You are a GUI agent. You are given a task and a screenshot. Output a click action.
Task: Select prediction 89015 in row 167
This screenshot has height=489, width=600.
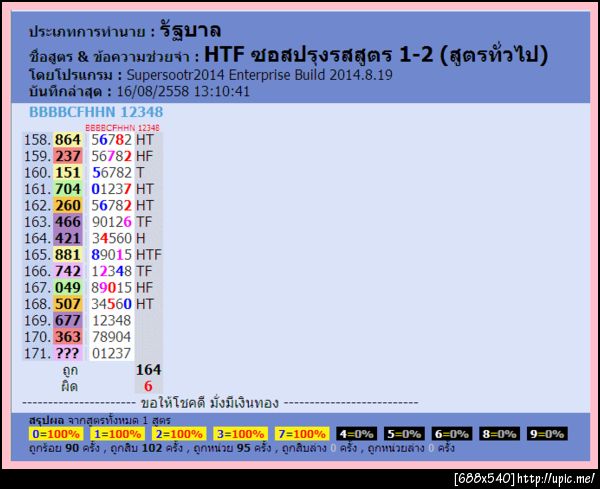coord(111,288)
